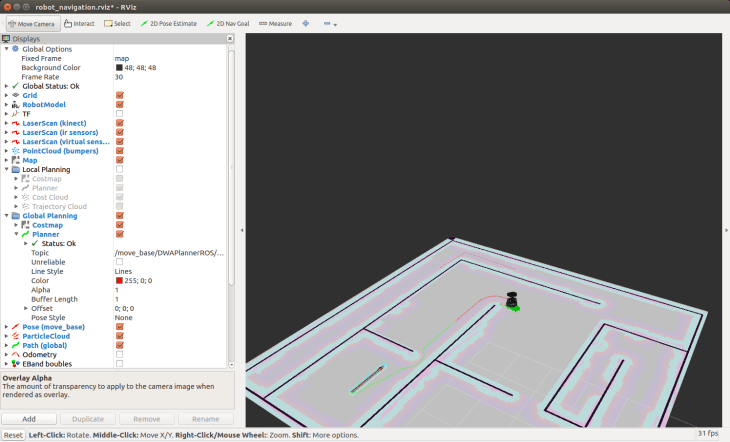730x442 pixels.
Task: Expand the Map display entry
Action: point(7,160)
